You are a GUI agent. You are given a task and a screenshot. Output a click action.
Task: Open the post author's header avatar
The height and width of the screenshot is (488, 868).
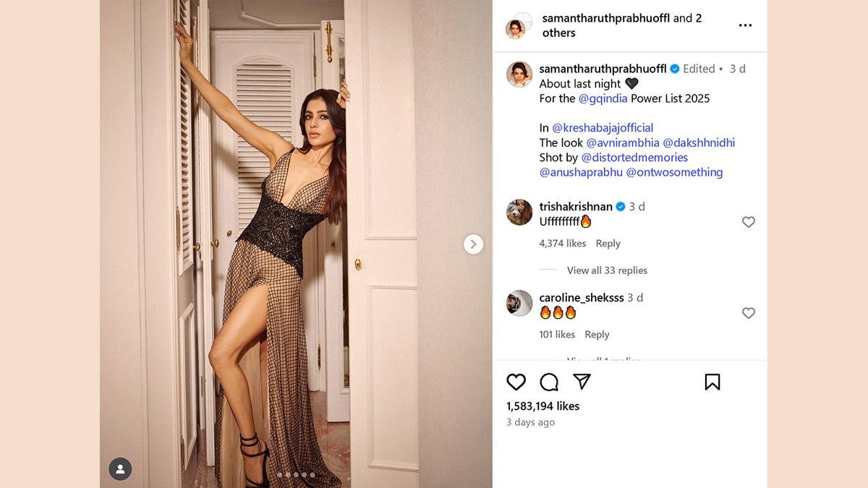click(519, 25)
